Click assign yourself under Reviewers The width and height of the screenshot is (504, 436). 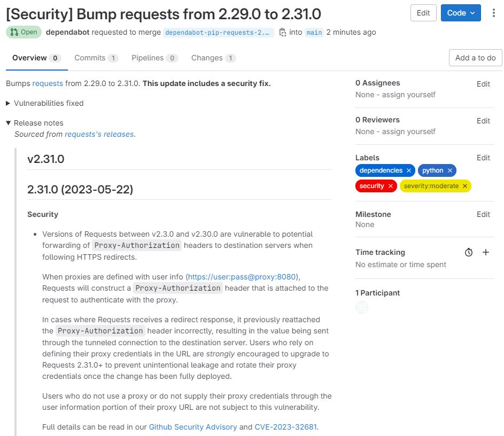tap(408, 132)
